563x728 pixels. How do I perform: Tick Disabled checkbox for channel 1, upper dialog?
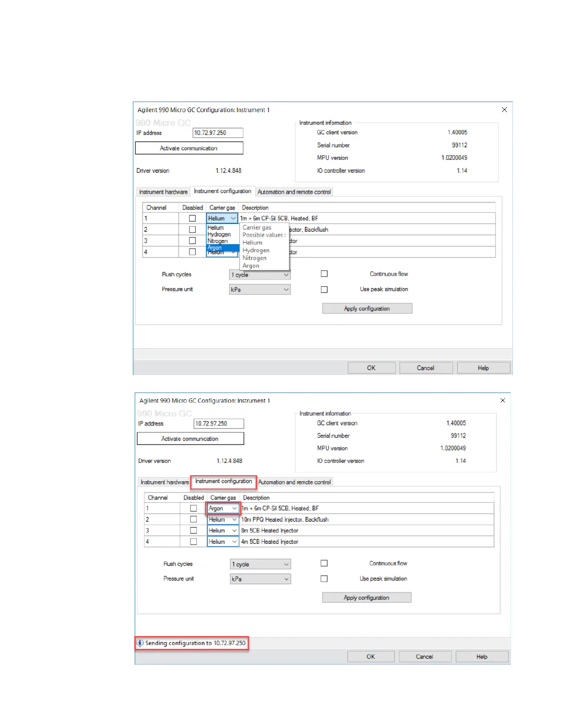coord(192,218)
